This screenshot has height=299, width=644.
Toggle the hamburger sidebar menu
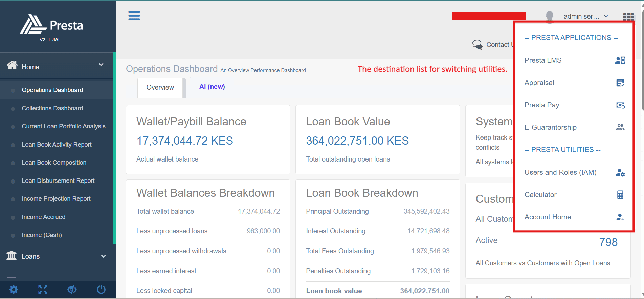point(134,16)
